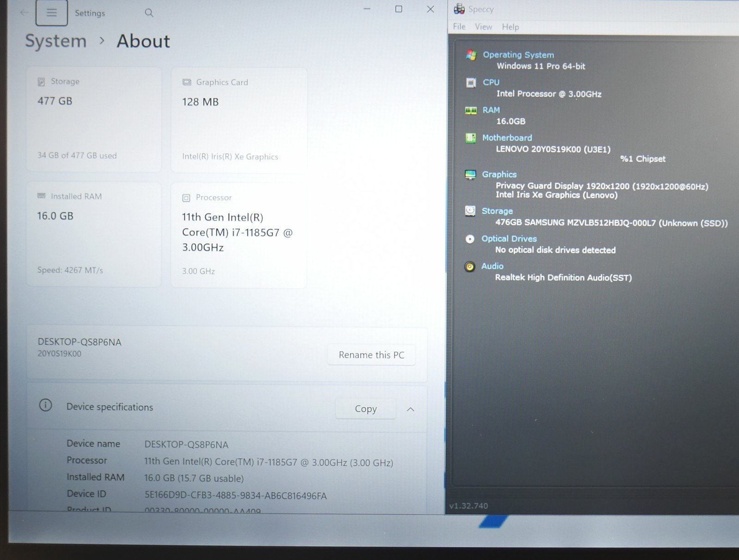739x560 pixels.
Task: Click No optical disk drives detected text
Action: coord(555,250)
